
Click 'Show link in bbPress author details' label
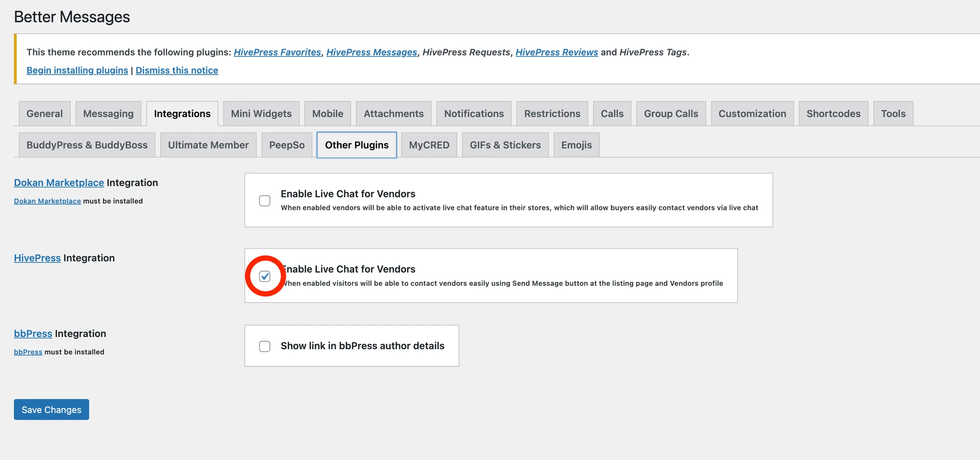pos(363,346)
